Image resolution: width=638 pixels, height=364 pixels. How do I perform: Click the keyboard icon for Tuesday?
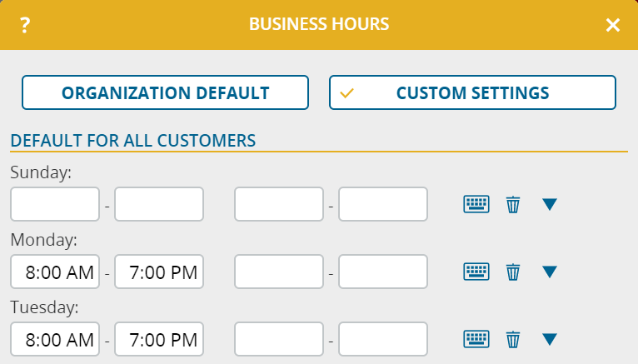pyautogui.click(x=476, y=339)
